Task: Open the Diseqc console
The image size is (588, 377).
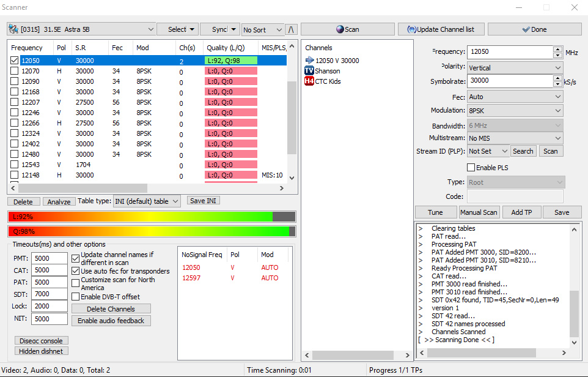Action: click(41, 340)
